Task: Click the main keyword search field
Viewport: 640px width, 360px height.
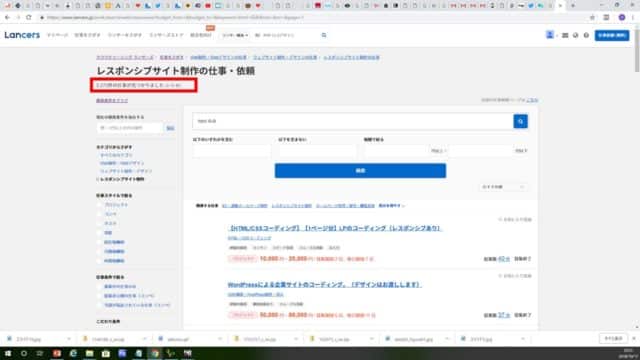Action: pyautogui.click(x=353, y=121)
